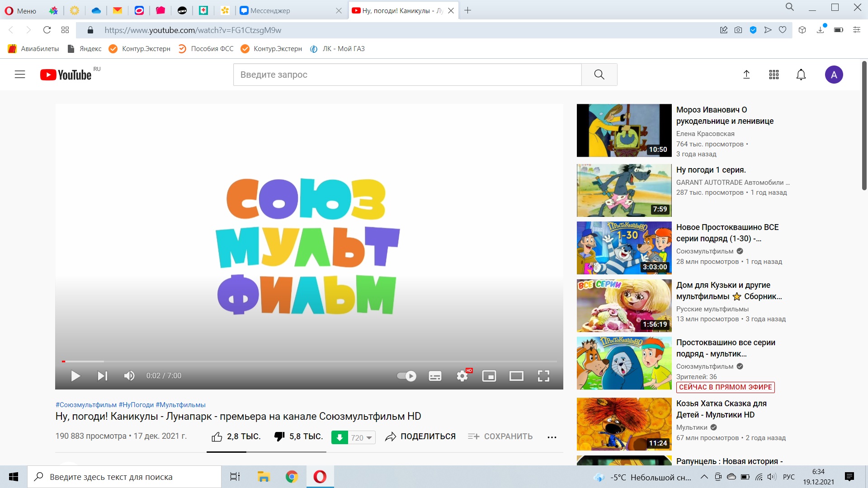
Task: Open Windows Start menu
Action: coord(14,477)
